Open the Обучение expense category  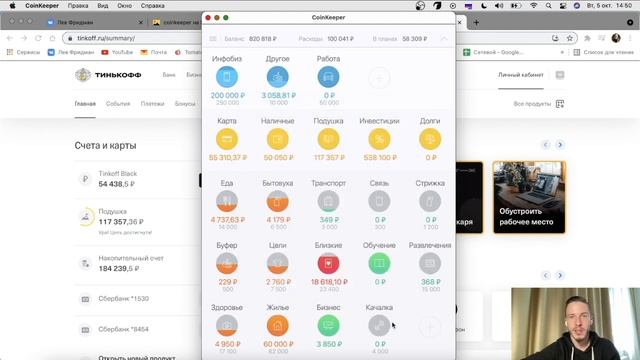click(379, 263)
